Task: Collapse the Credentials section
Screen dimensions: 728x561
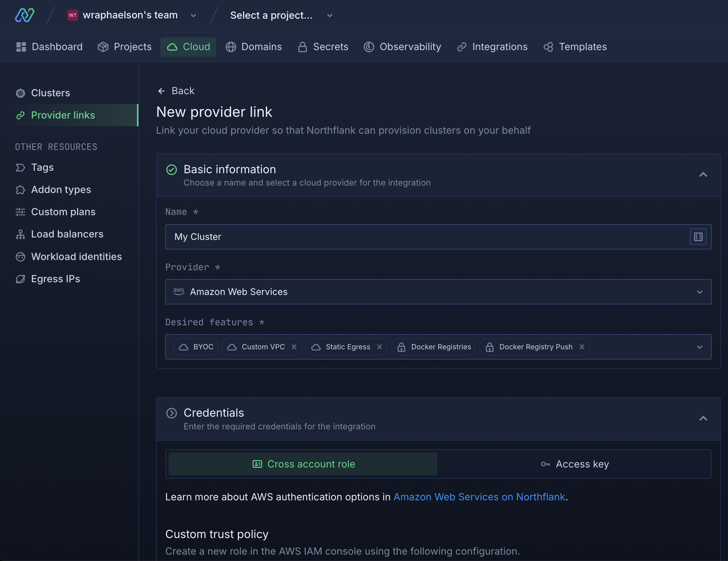Action: click(x=703, y=418)
